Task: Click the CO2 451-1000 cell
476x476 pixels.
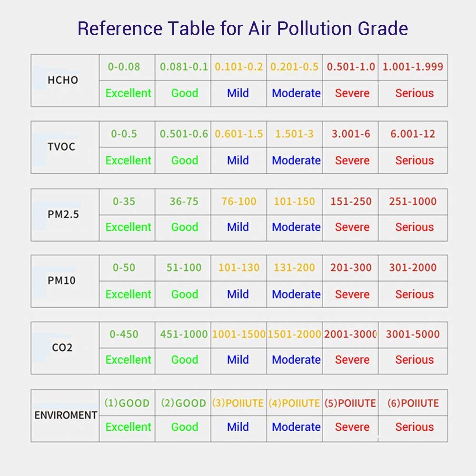Action: (184, 334)
